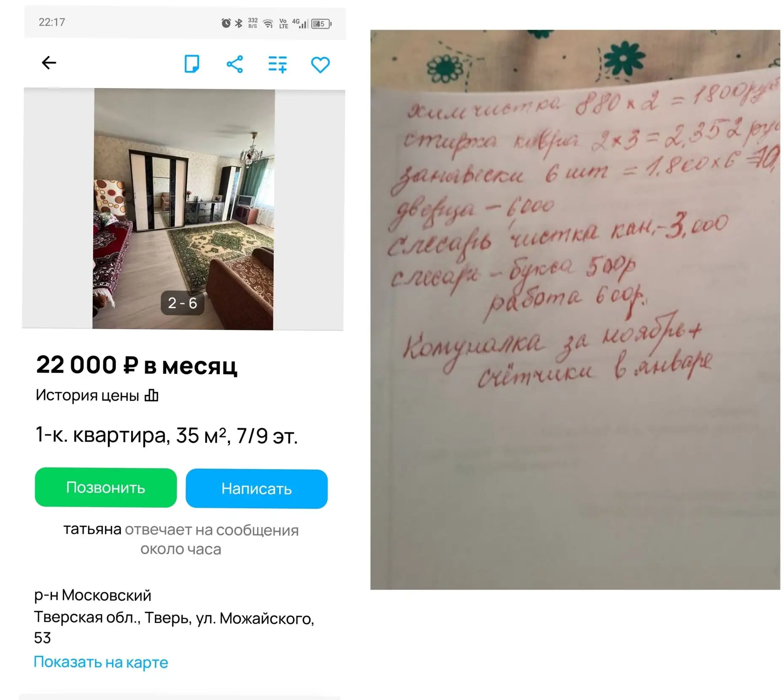
Task: Tap the Bluetooth status icon
Action: point(239,23)
